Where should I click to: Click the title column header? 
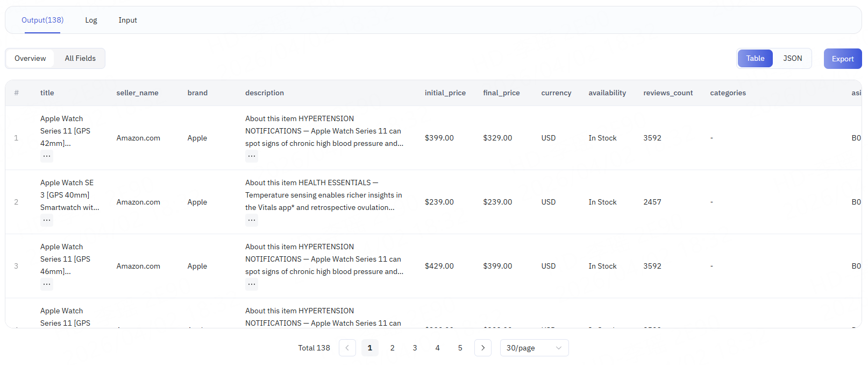click(x=47, y=93)
